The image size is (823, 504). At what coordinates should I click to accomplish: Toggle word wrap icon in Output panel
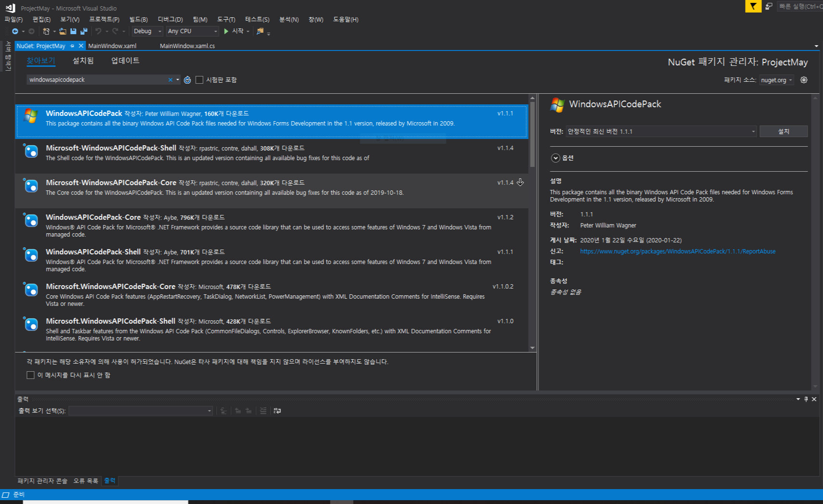(x=277, y=411)
